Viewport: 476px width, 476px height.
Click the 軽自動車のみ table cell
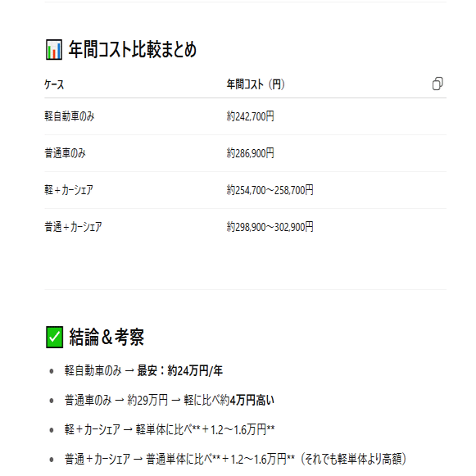point(70,116)
